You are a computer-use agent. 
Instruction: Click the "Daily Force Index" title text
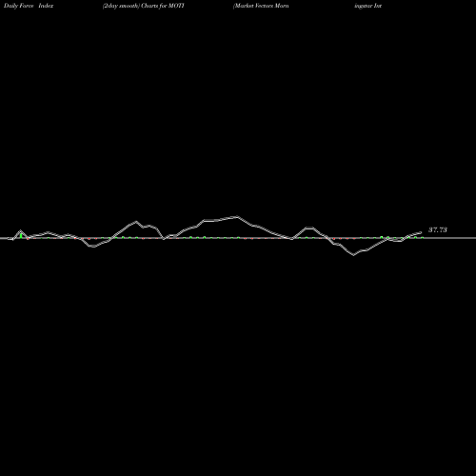(x=29, y=6)
